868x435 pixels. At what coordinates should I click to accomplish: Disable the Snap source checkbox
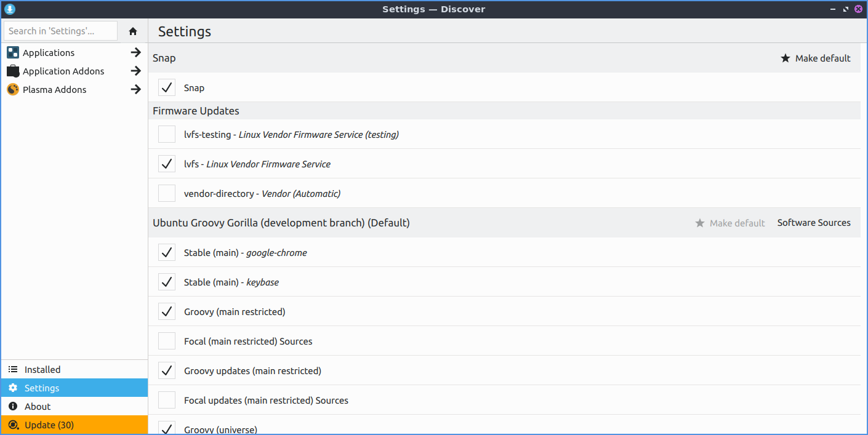(167, 88)
